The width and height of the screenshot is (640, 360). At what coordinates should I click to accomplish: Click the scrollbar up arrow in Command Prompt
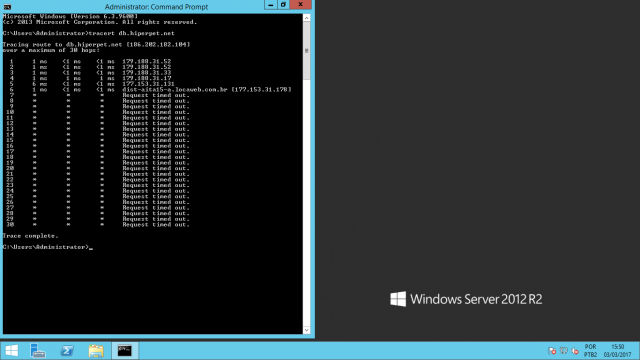point(307,18)
